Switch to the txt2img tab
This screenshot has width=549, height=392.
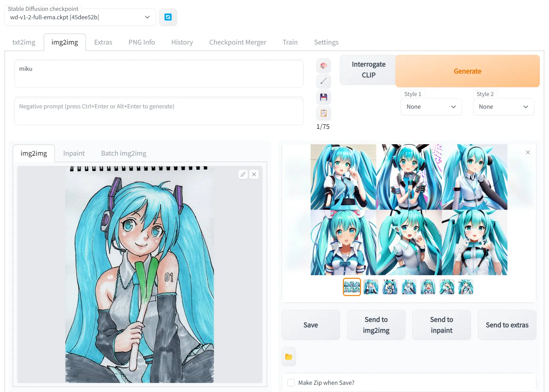[x=24, y=42]
